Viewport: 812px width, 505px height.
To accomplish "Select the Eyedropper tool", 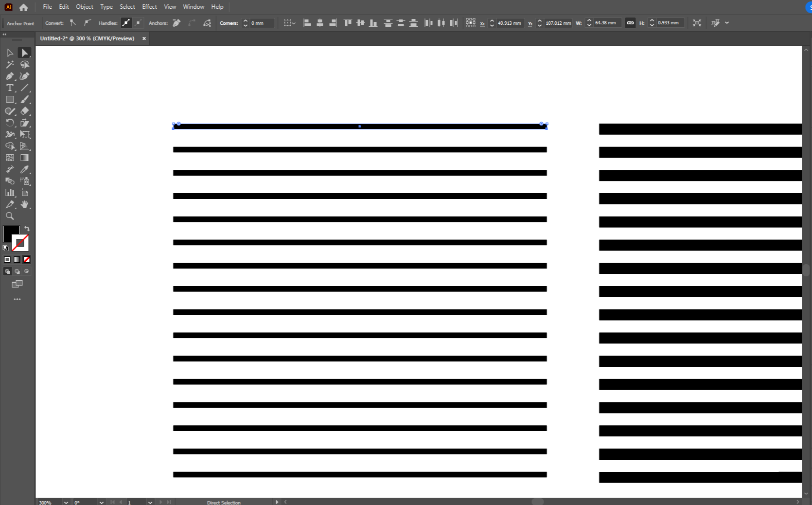I will (25, 169).
